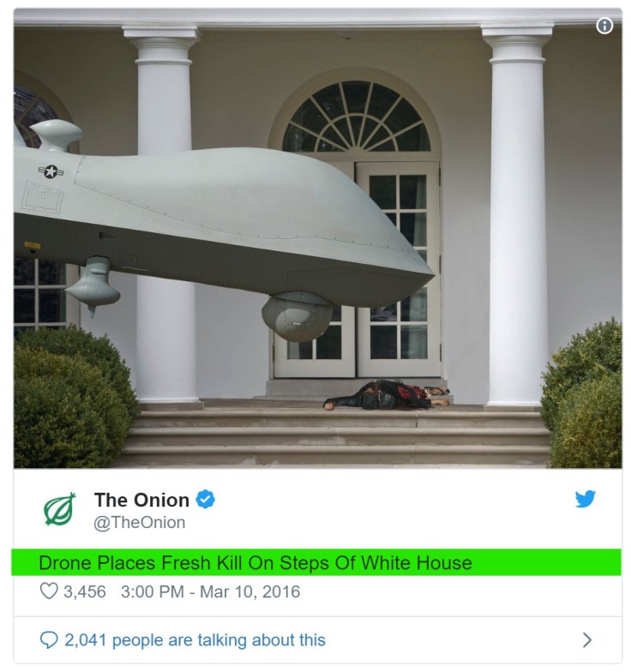Click the star insignia on the drone fuselage
Screen dimensions: 631x672
51,171
